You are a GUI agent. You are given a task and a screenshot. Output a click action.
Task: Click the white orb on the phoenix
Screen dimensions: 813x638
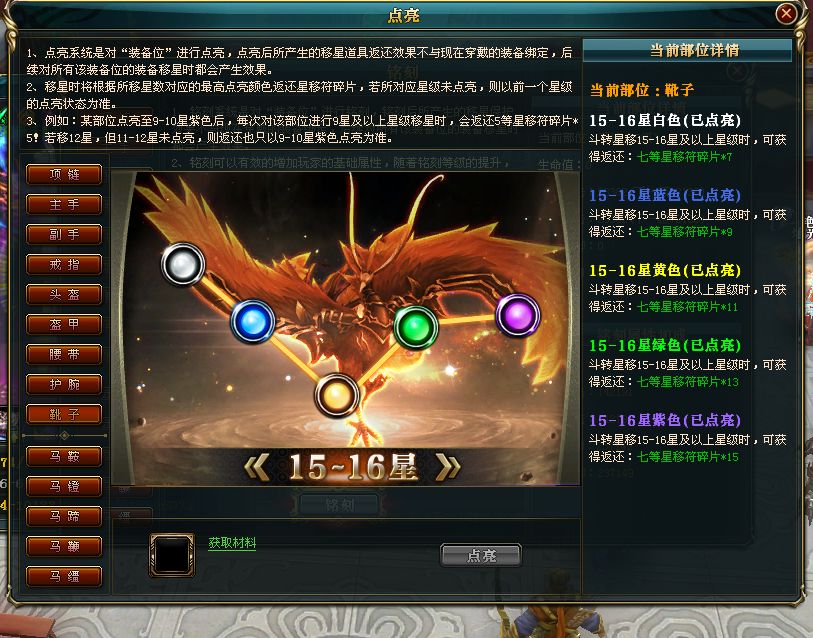[x=183, y=264]
